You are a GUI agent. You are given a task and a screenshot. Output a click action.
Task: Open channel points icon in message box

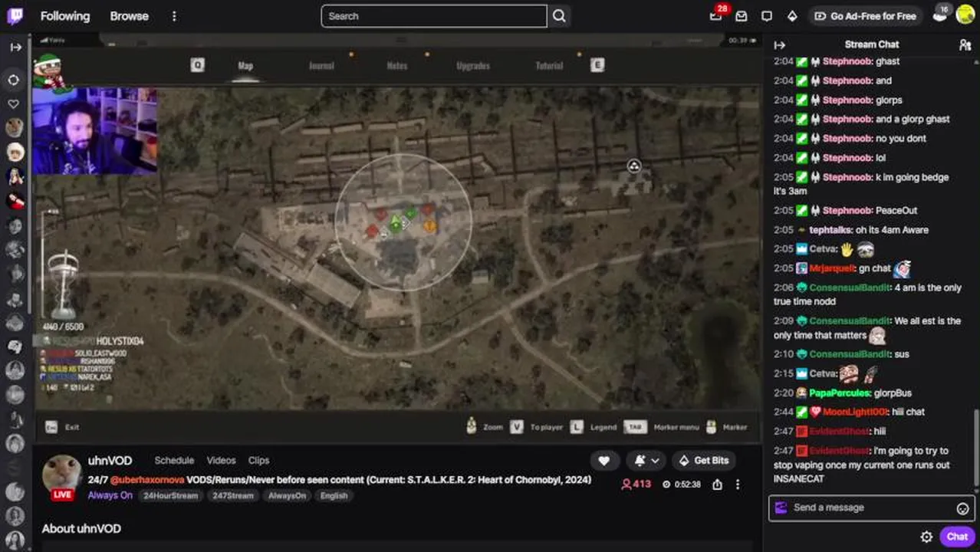pyautogui.click(x=781, y=508)
